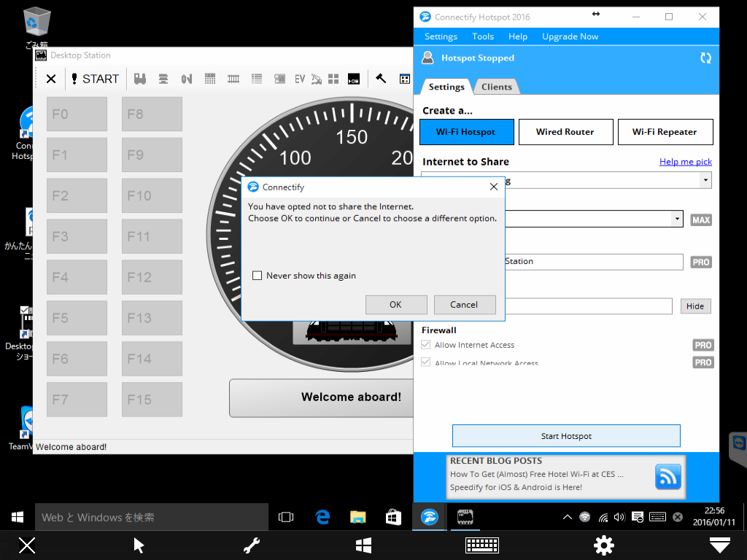Screen dimensions: 747x560
Task: Toggle Allow Internet Access checkbox
Action: coord(425,345)
